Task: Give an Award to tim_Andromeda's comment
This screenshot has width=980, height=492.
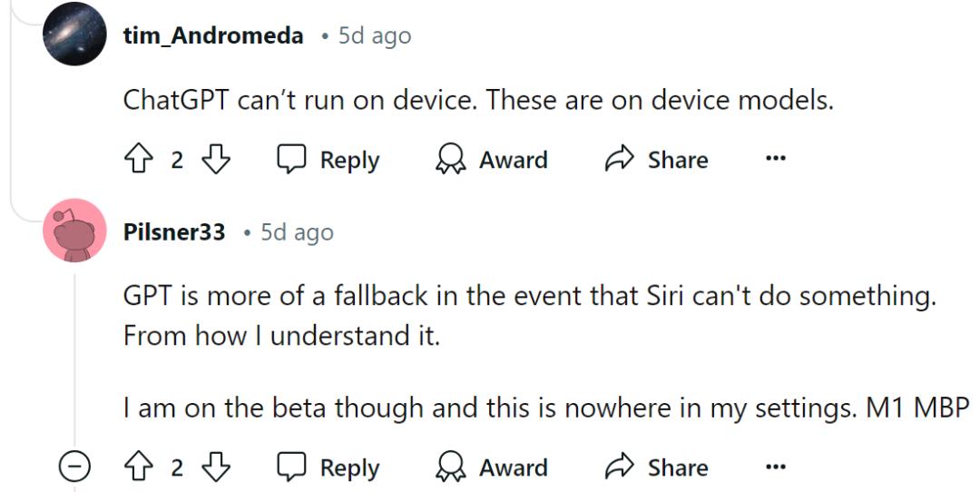Action: coord(493,161)
